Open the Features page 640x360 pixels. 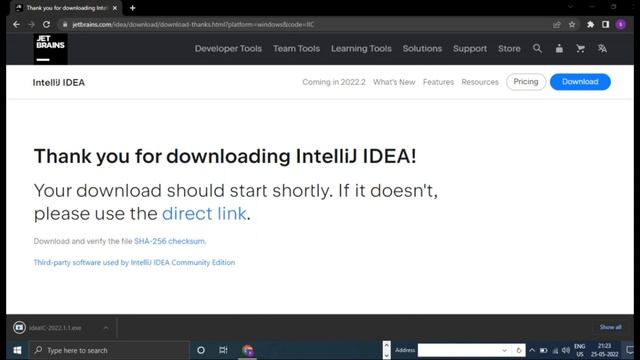(438, 82)
